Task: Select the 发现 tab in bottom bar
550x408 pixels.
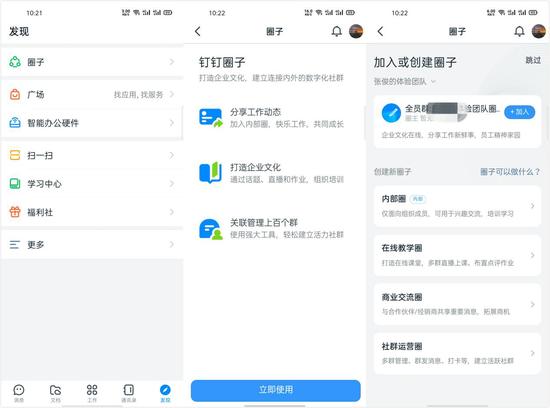Action: [x=165, y=393]
